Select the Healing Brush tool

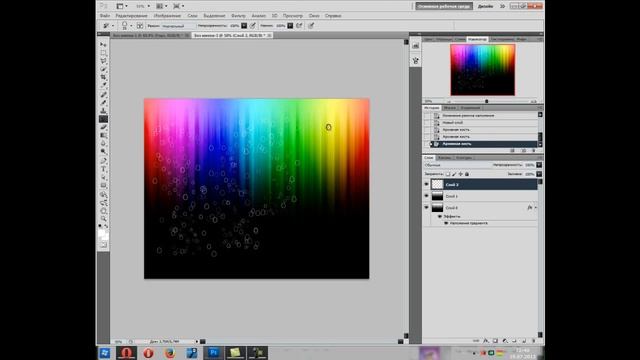pos(104,95)
